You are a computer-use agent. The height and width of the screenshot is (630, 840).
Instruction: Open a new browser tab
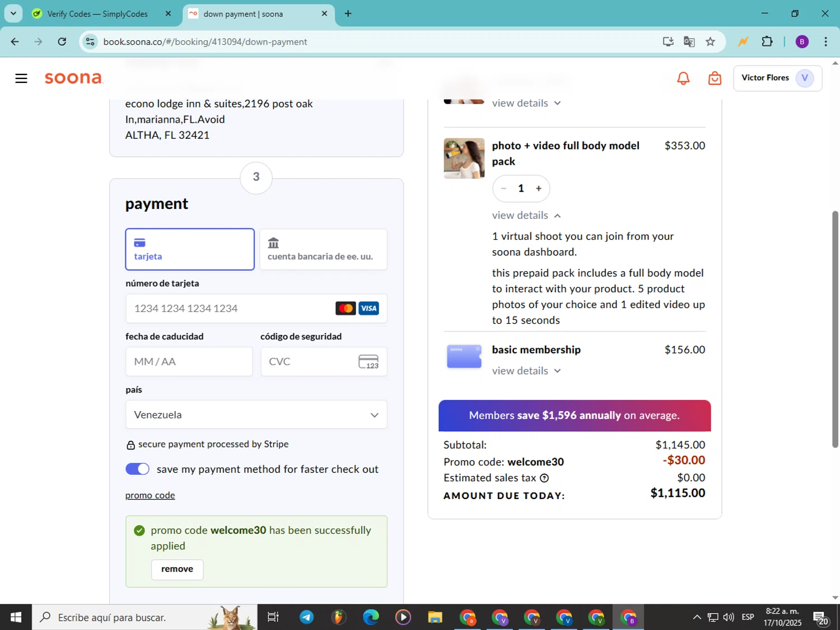click(348, 14)
